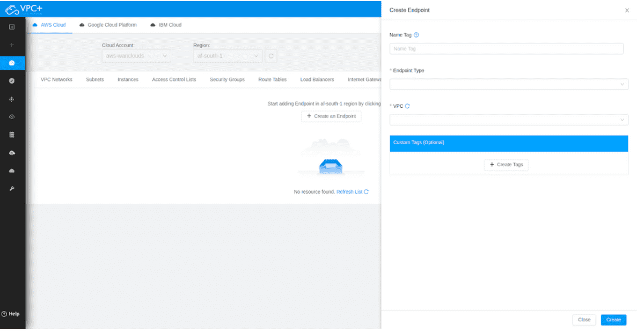
Task: Switch to the IBM Cloud tab
Action: pyautogui.click(x=166, y=25)
